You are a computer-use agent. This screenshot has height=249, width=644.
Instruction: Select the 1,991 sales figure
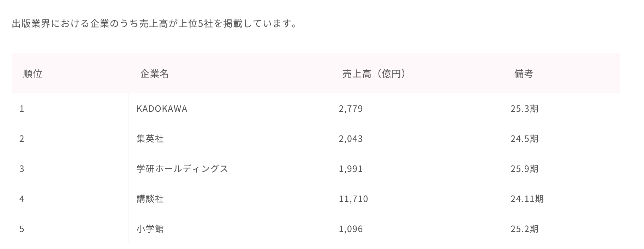pos(351,169)
